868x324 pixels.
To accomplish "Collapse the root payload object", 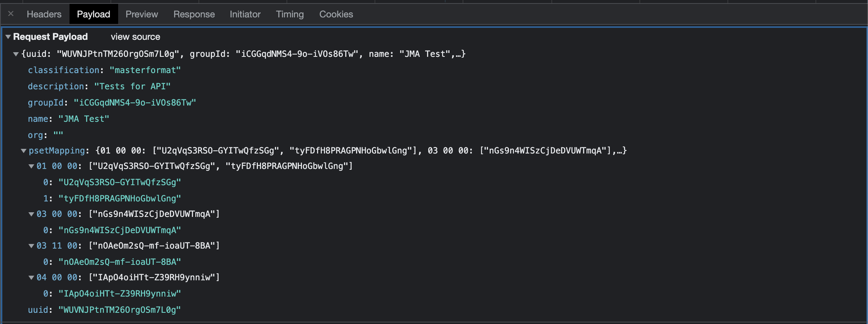I will (x=16, y=54).
